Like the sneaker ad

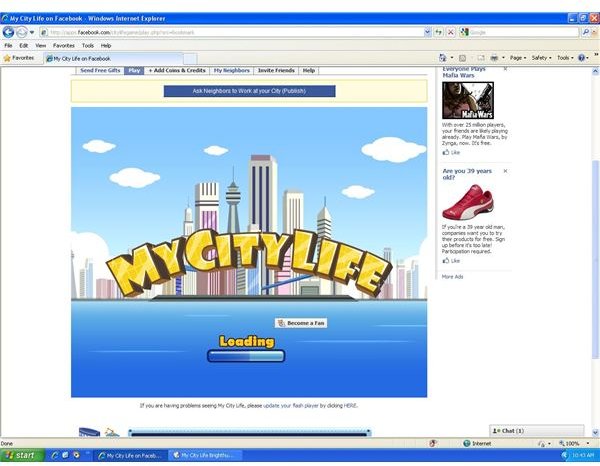tap(451, 261)
